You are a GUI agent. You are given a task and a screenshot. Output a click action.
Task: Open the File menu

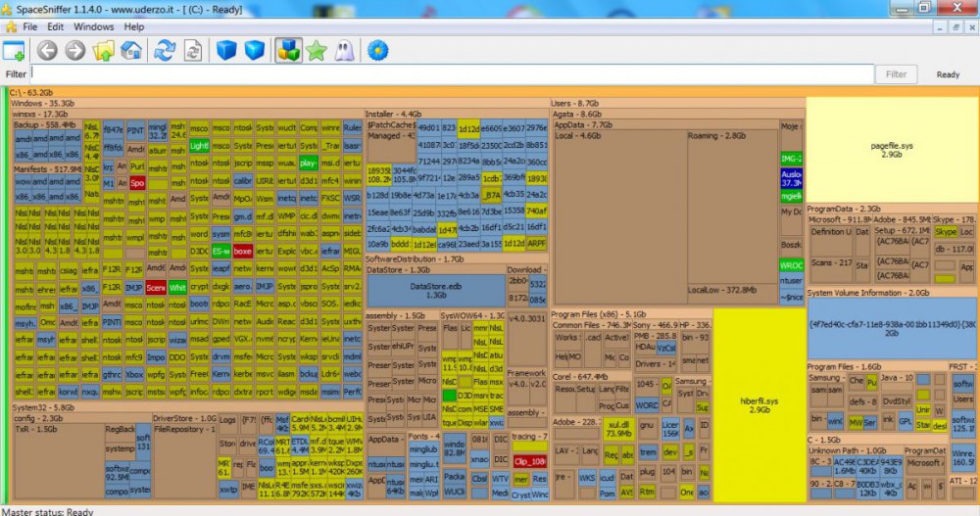point(30,26)
